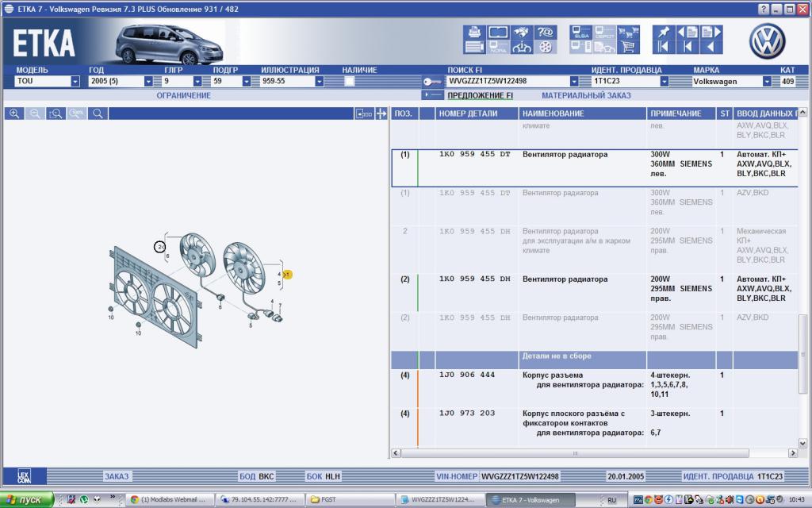The width and height of the screenshot is (812, 508).
Task: Click the cross-arrows move icon above illustration
Action: [x=381, y=114]
